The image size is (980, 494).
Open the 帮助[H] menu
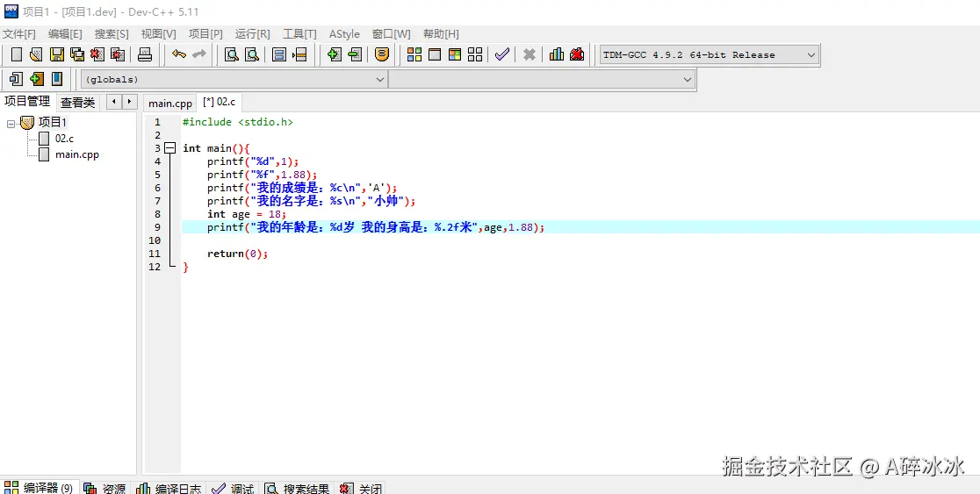(x=441, y=33)
